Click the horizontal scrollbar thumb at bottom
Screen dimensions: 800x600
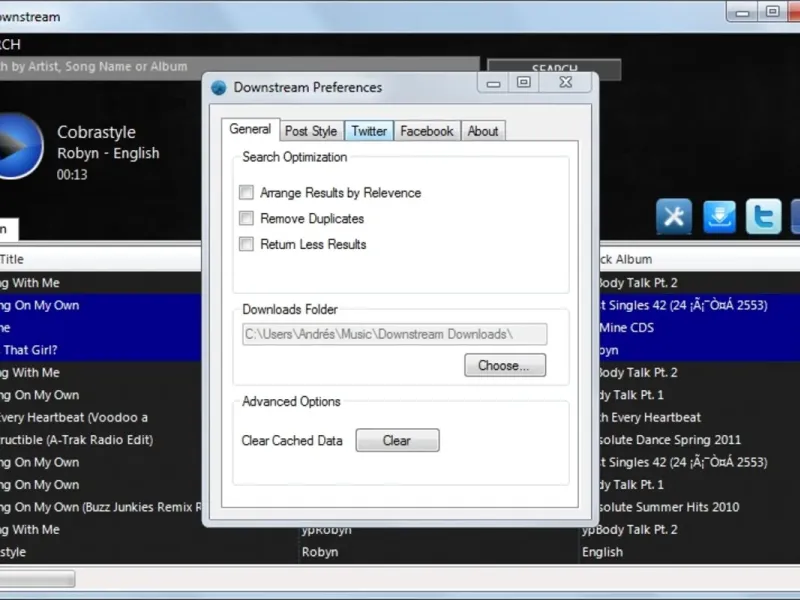[37, 579]
